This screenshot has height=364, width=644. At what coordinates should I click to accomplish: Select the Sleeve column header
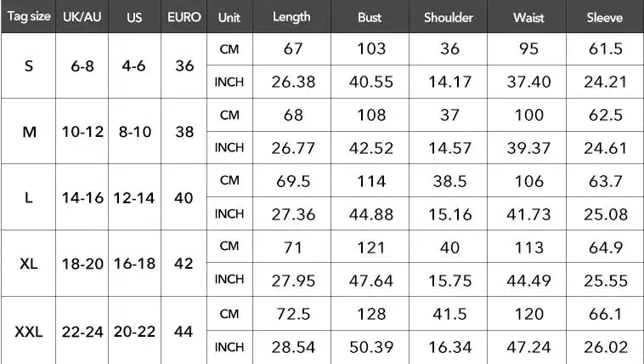click(x=605, y=17)
